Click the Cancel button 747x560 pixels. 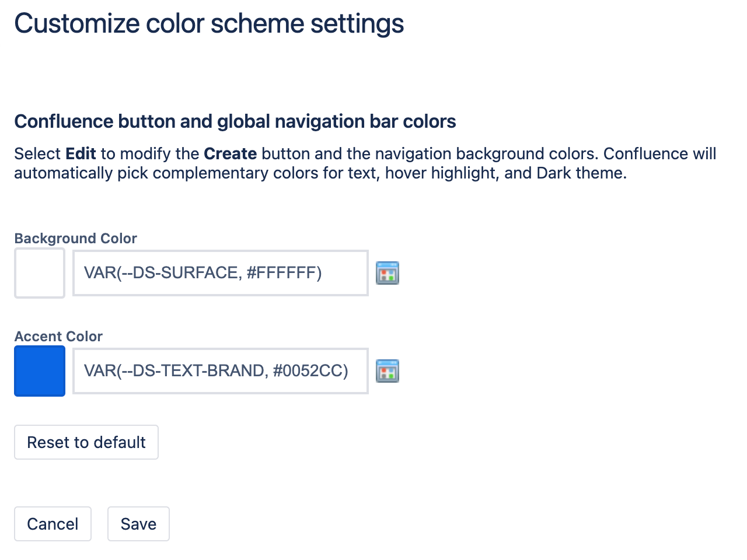tap(53, 524)
